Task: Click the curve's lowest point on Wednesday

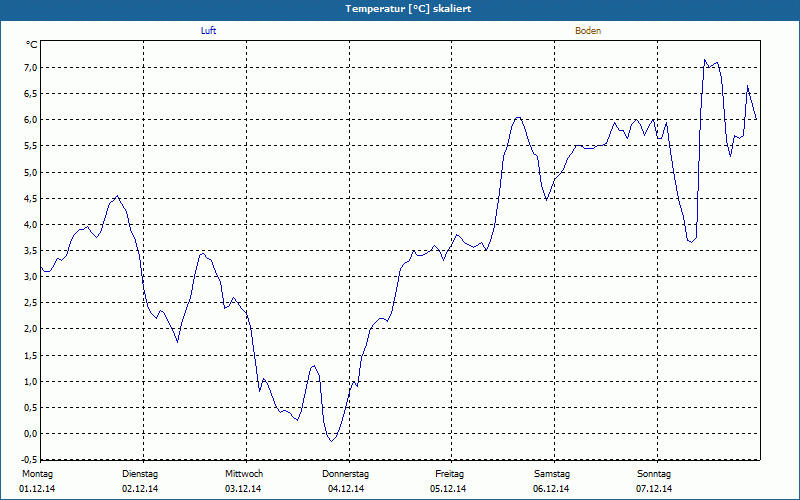Action: point(331,441)
